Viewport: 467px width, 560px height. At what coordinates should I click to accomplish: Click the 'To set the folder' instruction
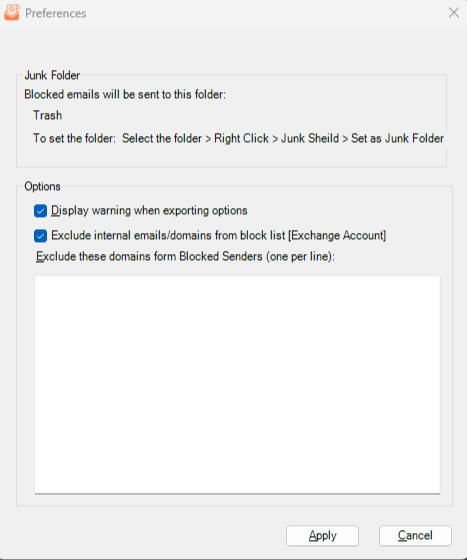pos(74,138)
